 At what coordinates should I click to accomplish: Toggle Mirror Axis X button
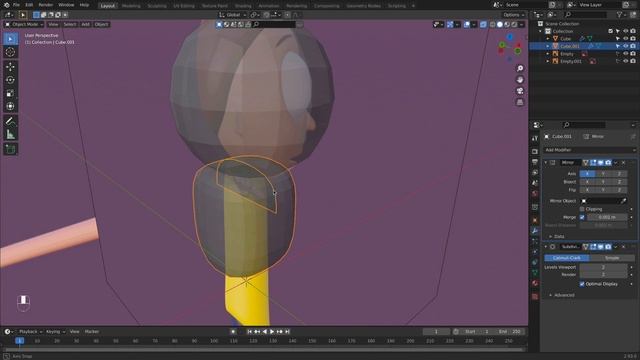587,174
